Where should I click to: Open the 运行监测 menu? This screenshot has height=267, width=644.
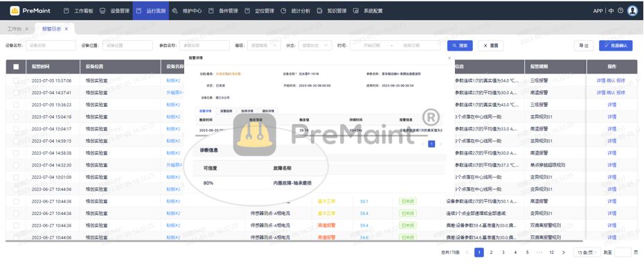point(151,10)
